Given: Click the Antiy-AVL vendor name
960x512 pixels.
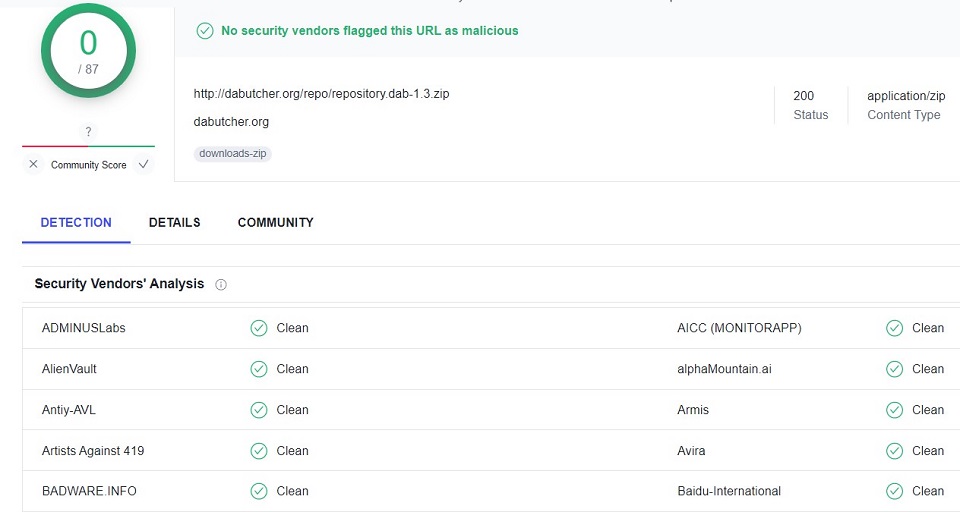Looking at the screenshot, I should [69, 410].
